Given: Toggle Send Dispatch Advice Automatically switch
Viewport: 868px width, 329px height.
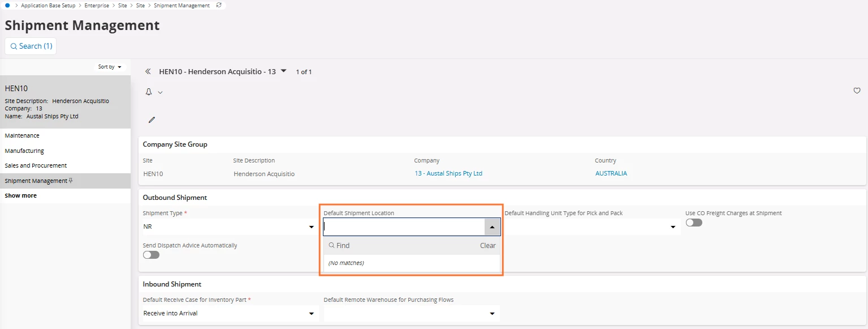Looking at the screenshot, I should pos(151,255).
